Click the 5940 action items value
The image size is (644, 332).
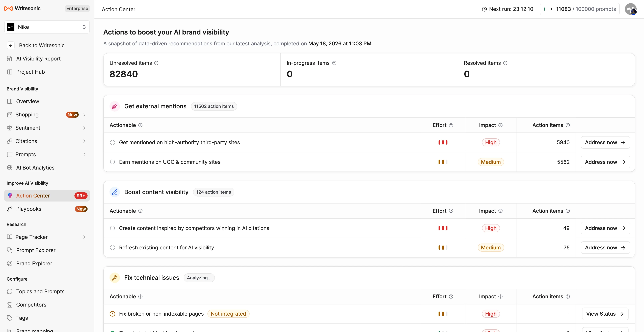point(563,143)
